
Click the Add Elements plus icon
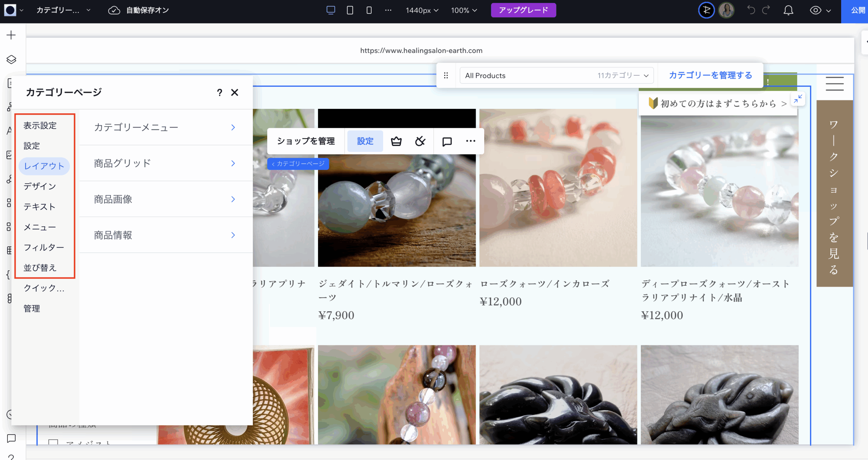tap(11, 35)
